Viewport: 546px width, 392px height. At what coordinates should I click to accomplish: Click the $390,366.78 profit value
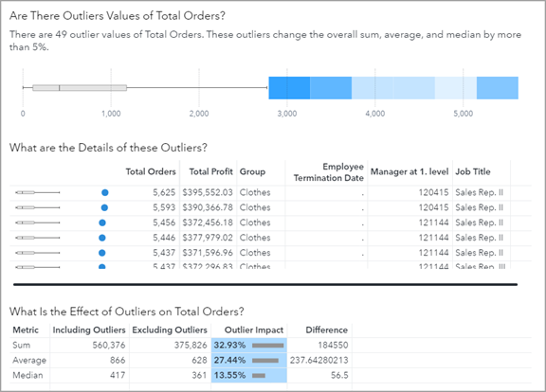208,207
